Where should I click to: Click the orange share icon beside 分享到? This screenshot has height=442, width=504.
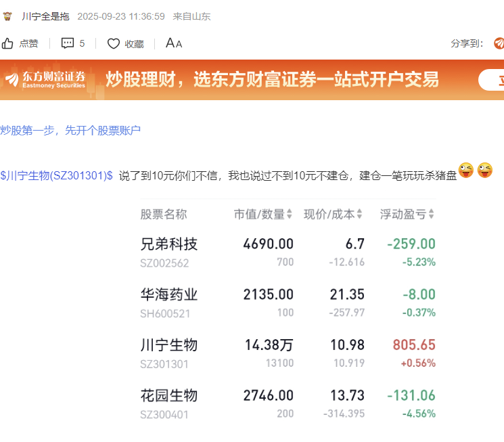pos(499,43)
